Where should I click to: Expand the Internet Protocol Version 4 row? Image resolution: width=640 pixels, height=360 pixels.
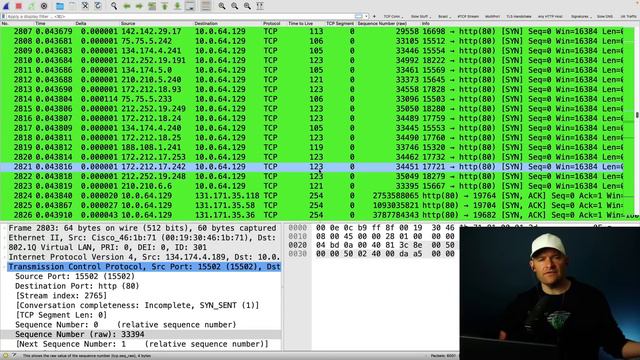(x=141, y=257)
